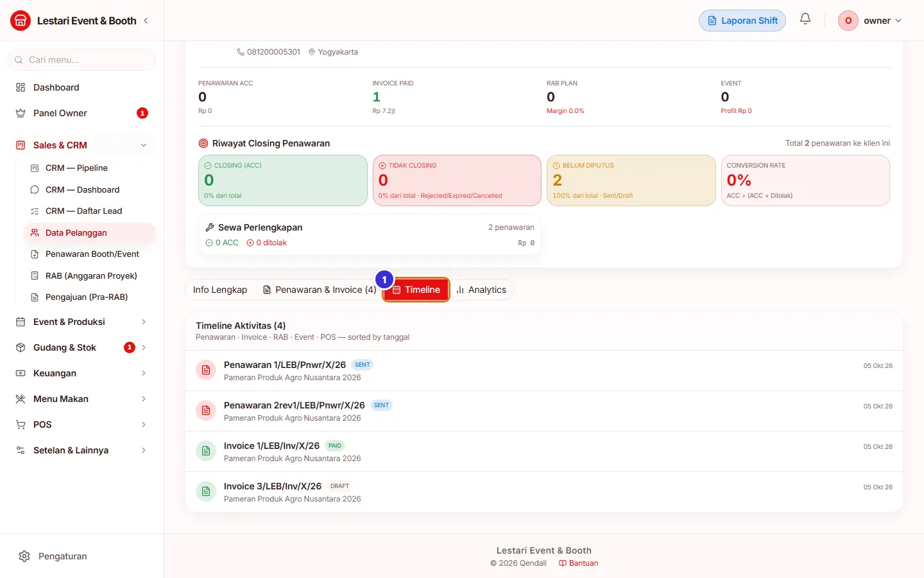
Task: Select the Timeline tab
Action: (x=416, y=290)
